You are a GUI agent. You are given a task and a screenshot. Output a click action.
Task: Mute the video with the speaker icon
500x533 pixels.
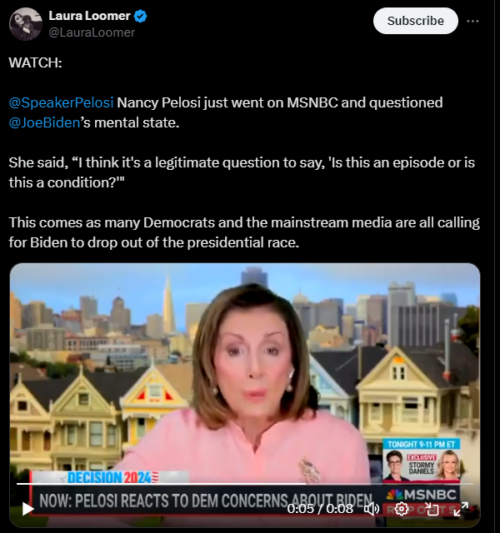tap(371, 509)
